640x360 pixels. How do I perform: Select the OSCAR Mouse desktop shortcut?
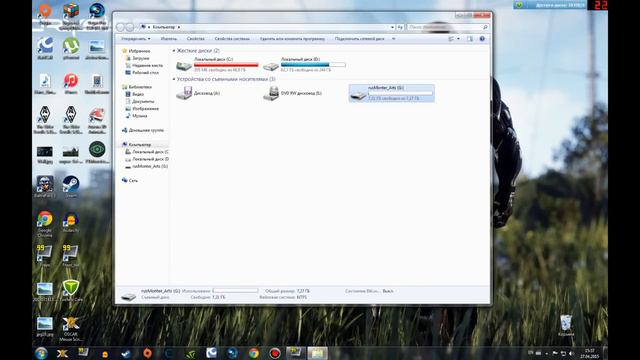point(71,328)
